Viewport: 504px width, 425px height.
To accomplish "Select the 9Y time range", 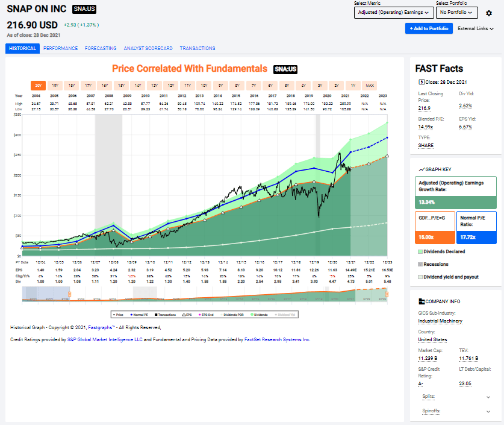I will (x=220, y=86).
